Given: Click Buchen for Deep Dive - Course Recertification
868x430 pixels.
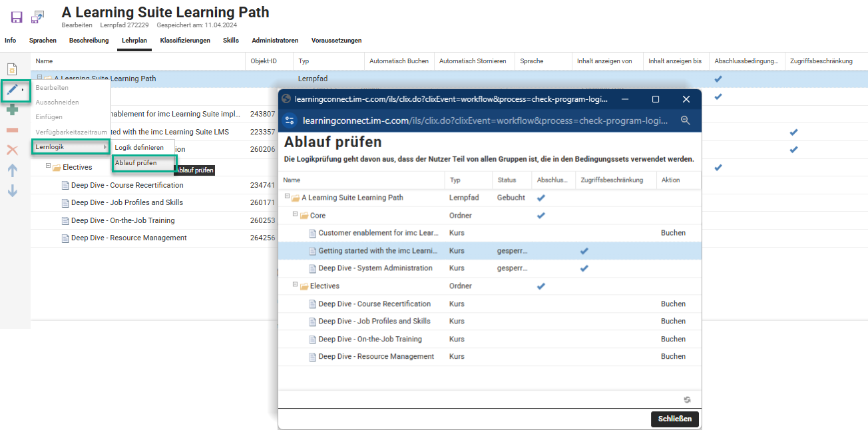Looking at the screenshot, I should point(672,304).
